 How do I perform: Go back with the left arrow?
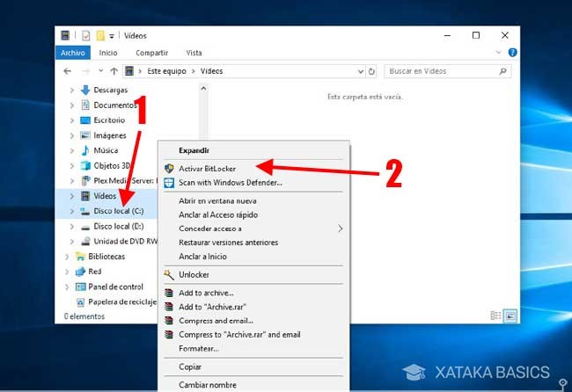coord(67,71)
